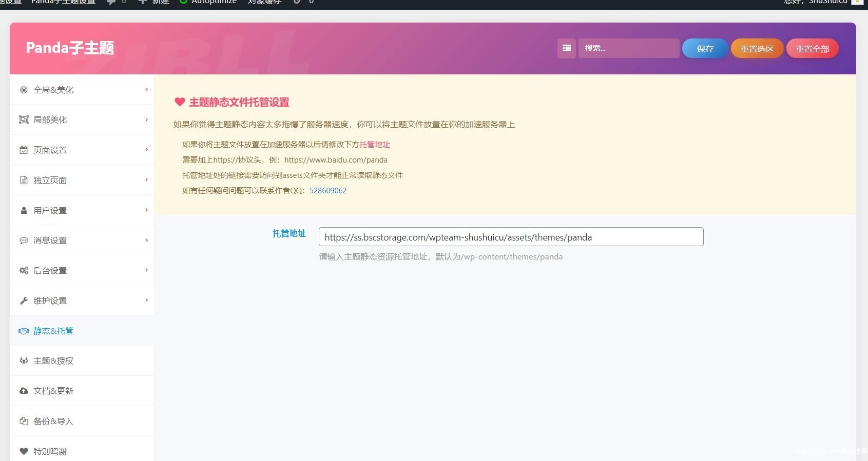Select the 静态&托管 menu item
The image size is (868, 461).
(x=53, y=331)
